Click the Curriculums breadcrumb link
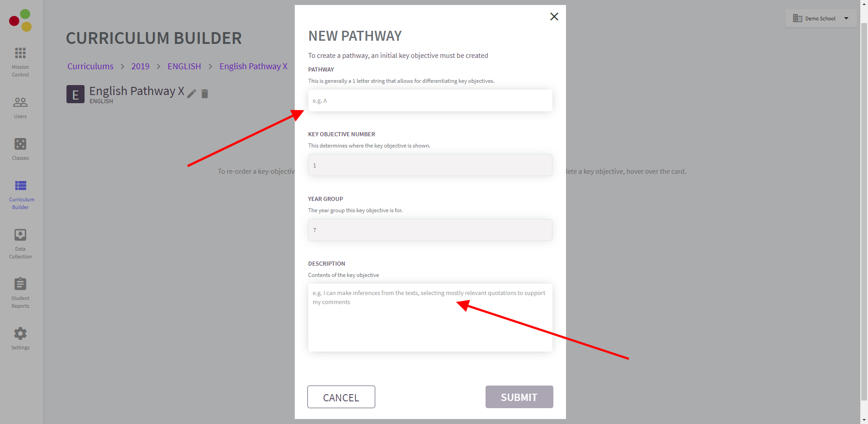 (90, 67)
